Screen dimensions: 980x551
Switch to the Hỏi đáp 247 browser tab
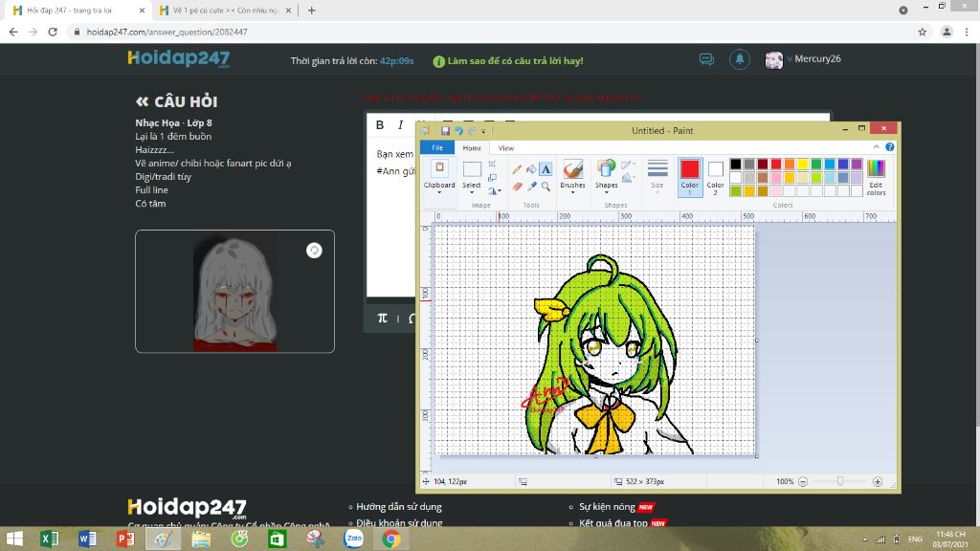(78, 10)
